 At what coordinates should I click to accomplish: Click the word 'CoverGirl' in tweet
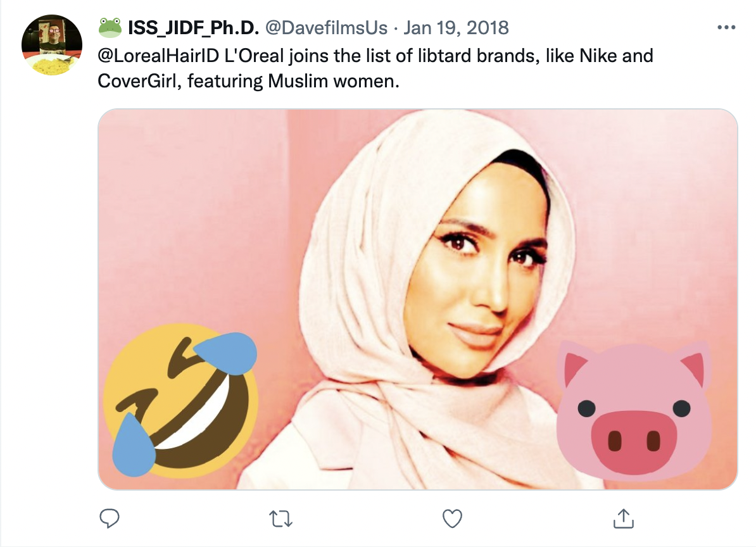139,81
